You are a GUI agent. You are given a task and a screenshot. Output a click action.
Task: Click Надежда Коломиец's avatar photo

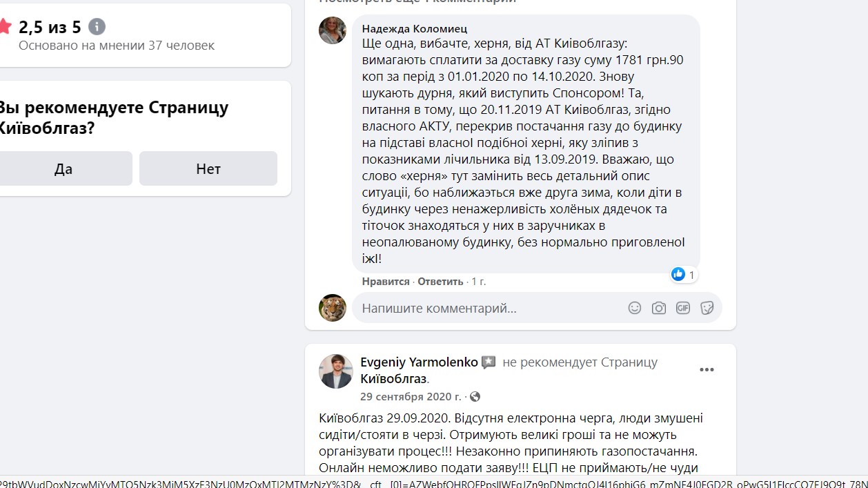[333, 30]
